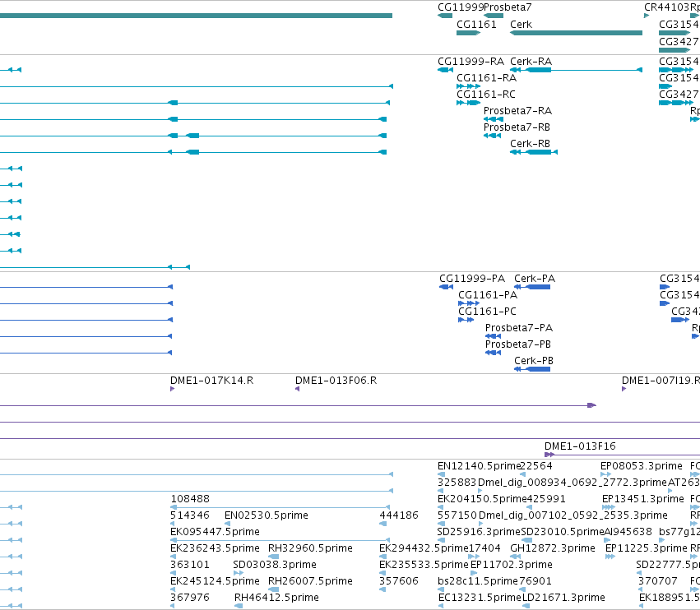
Task: Click the EP08053.3prime EST label
Action: [642, 466]
